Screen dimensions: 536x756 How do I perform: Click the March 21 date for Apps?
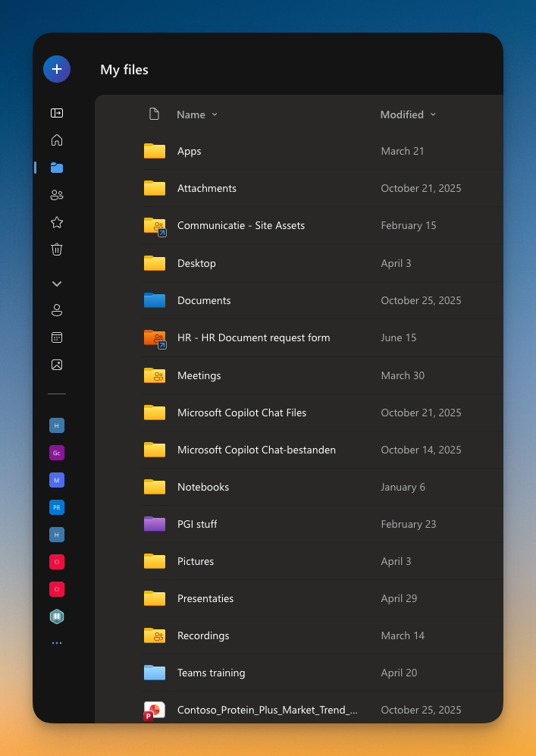point(403,151)
